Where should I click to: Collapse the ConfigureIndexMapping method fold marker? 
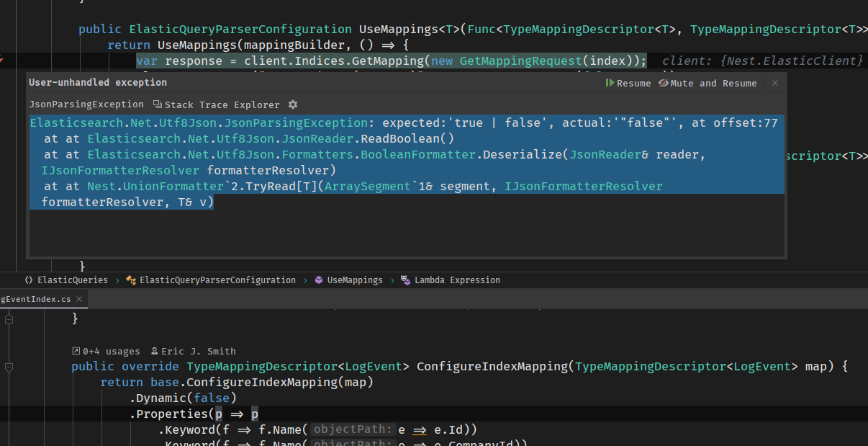point(9,367)
